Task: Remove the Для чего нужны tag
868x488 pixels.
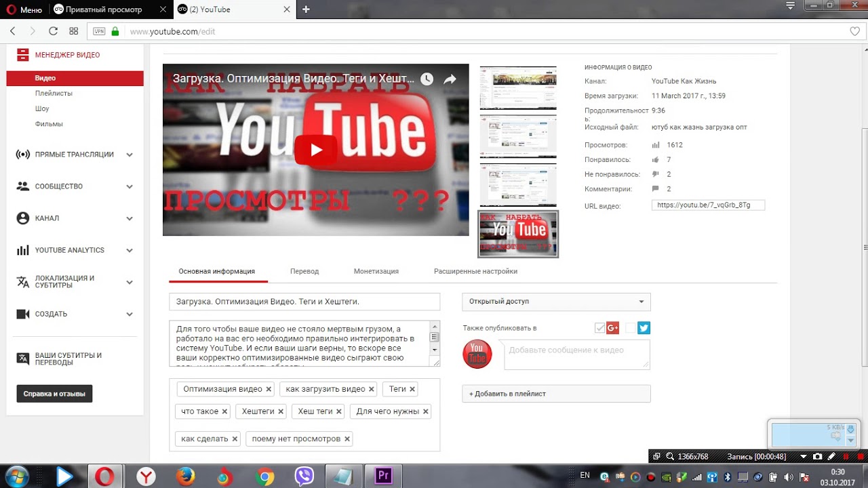Action: tap(426, 411)
